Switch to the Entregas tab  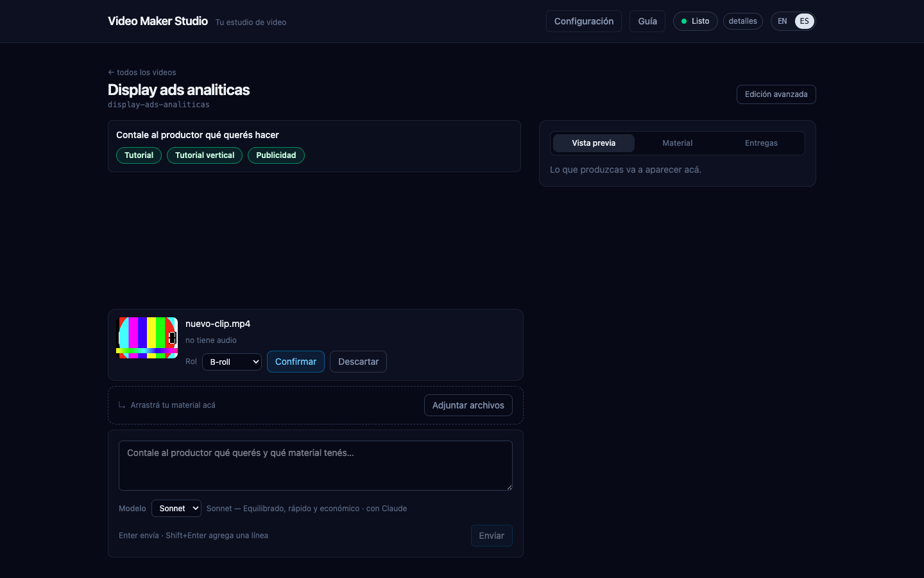tap(761, 143)
